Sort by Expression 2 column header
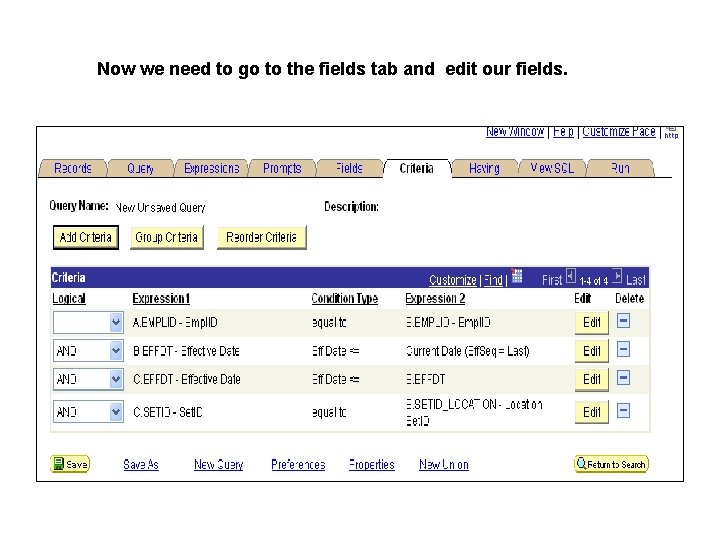Image resolution: width=720 pixels, height=540 pixels. click(435, 298)
